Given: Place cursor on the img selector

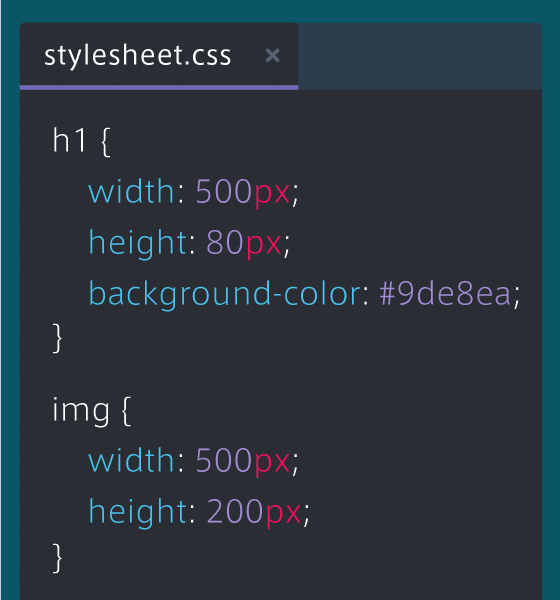Looking at the screenshot, I should (81, 411).
